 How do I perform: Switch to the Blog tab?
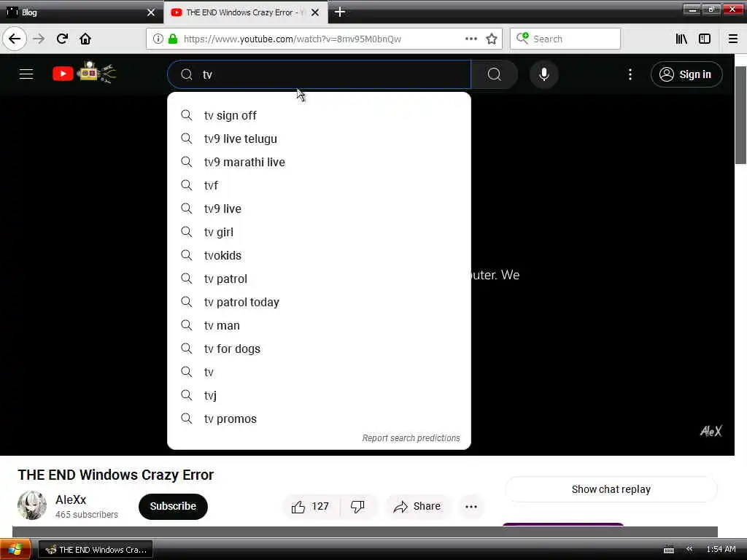[x=81, y=12]
